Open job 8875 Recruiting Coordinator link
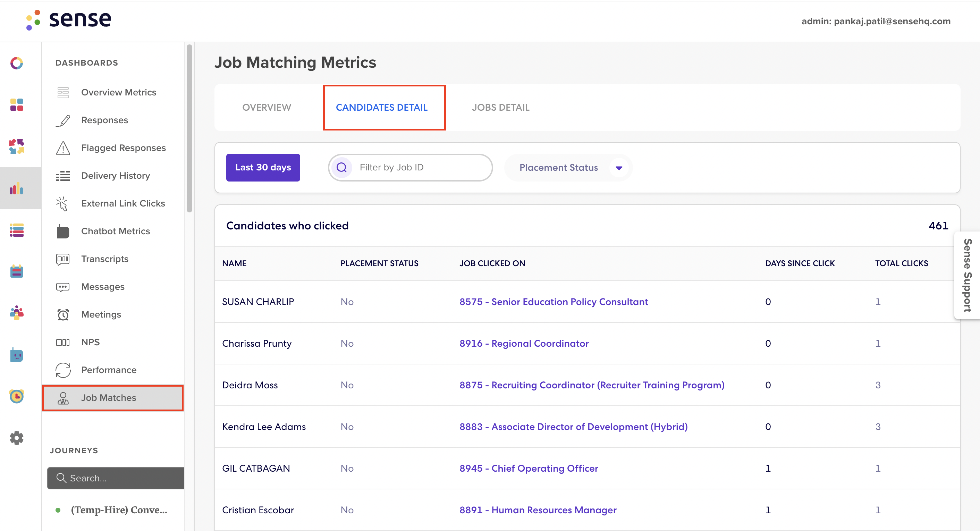 coord(592,385)
